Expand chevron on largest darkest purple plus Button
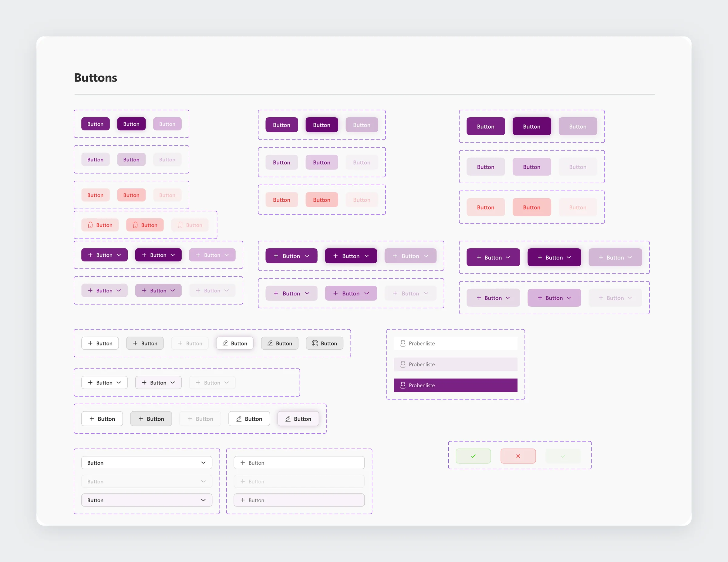 point(569,257)
